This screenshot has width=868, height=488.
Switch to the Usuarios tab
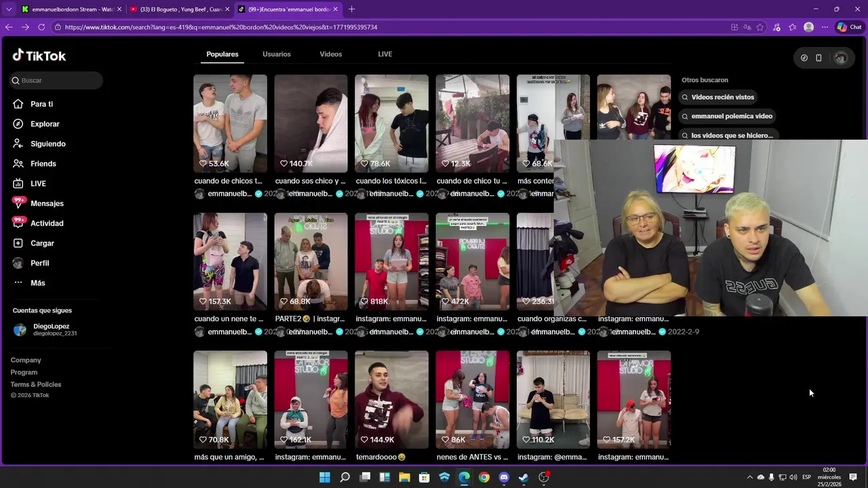pyautogui.click(x=277, y=54)
